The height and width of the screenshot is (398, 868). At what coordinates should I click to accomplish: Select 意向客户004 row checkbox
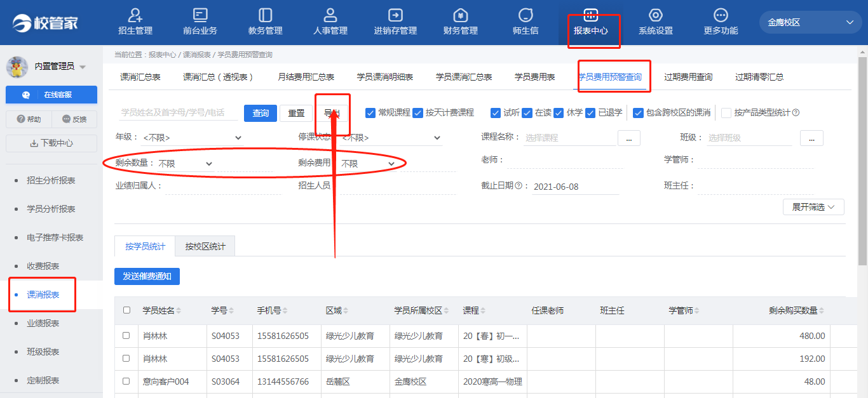click(126, 381)
